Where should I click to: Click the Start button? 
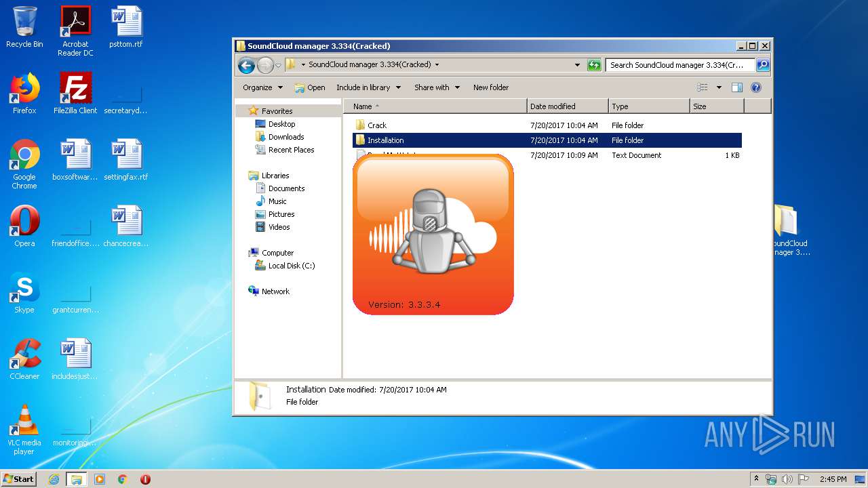[x=19, y=479]
